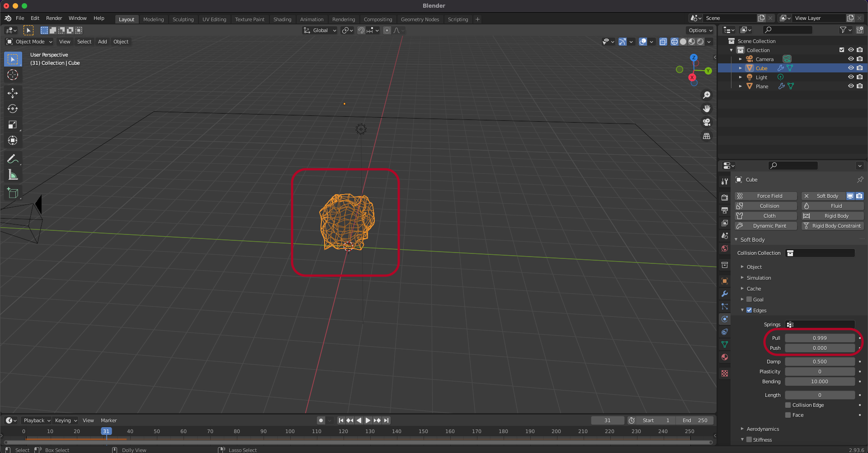Open the Object Data properties tab

[725, 344]
